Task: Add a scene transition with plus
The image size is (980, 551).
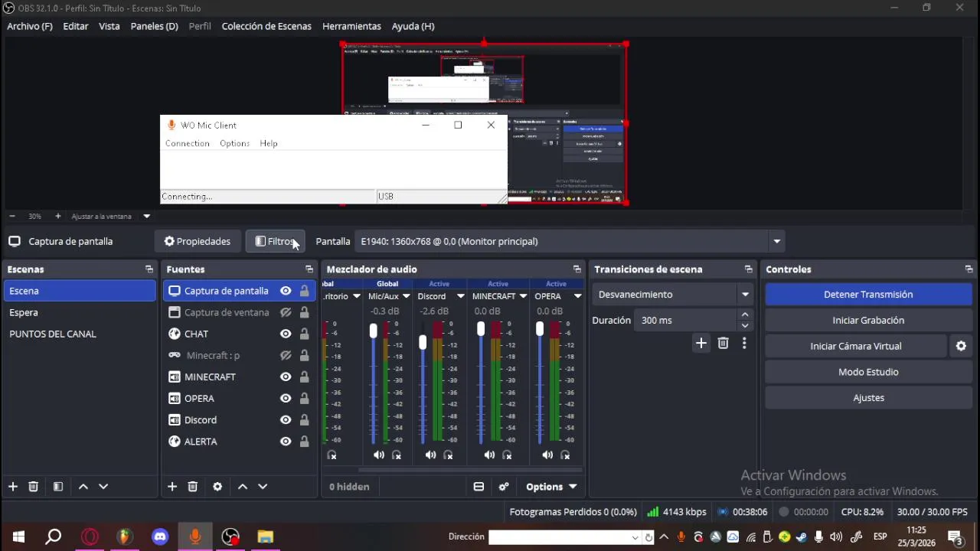Action: coord(701,343)
